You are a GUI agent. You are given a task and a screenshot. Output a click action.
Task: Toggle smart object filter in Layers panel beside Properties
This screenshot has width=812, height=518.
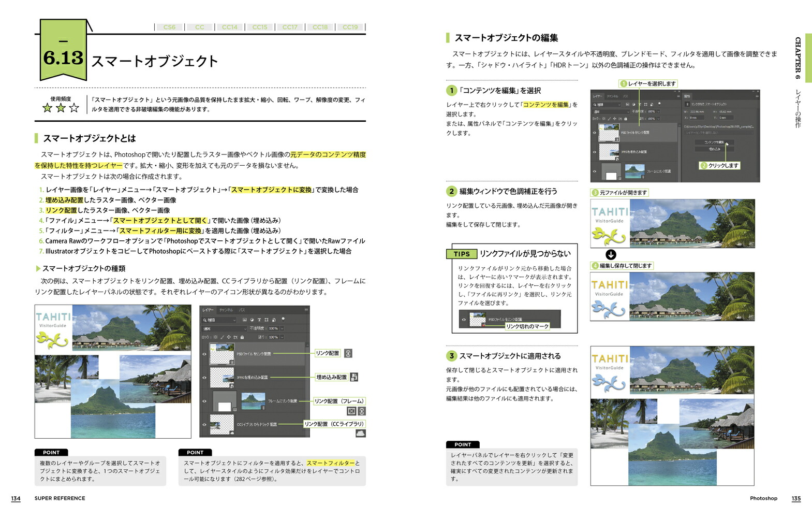point(652,104)
